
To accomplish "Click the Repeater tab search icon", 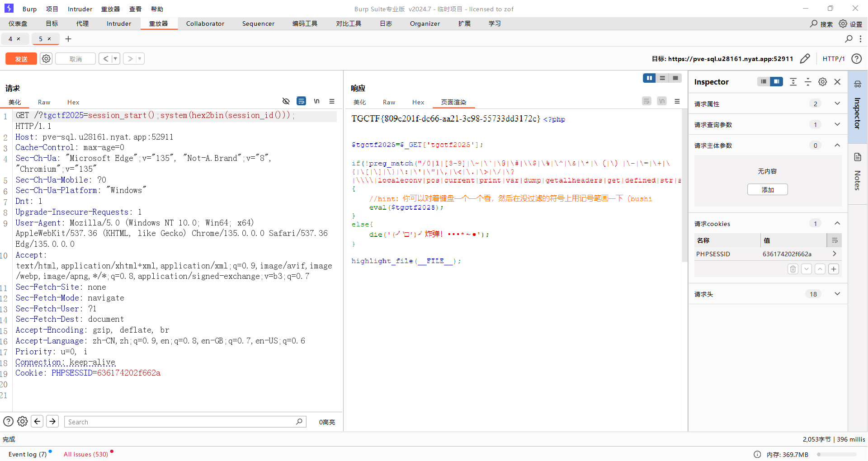I will [849, 39].
